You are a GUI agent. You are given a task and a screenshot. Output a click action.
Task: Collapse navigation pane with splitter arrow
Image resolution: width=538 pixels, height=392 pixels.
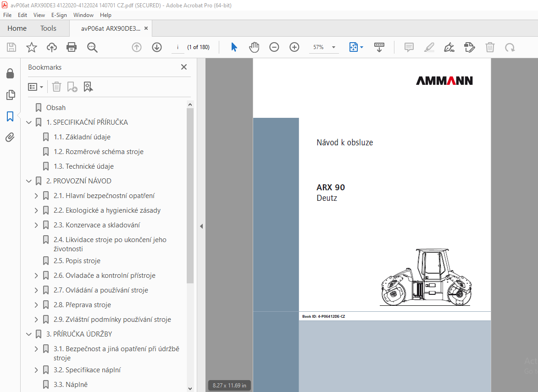[201, 226]
